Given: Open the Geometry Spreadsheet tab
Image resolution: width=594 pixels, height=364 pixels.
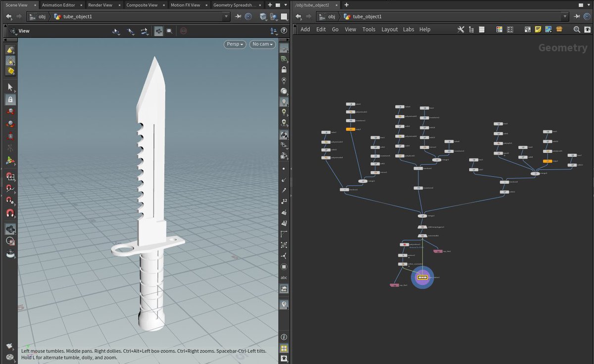Looking at the screenshot, I should pyautogui.click(x=235, y=5).
